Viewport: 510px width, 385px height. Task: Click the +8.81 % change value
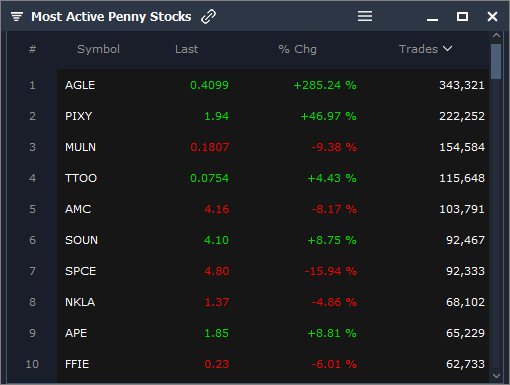click(332, 333)
